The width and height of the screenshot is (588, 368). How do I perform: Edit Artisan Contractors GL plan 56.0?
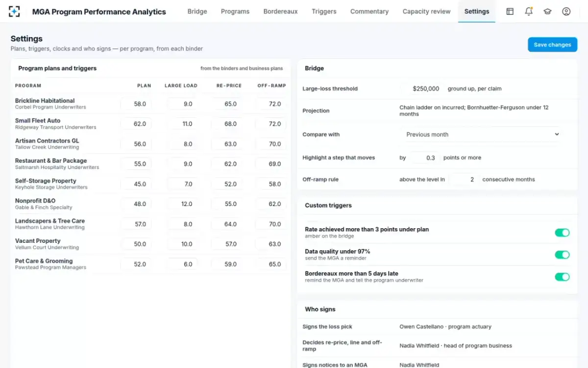pyautogui.click(x=136, y=144)
